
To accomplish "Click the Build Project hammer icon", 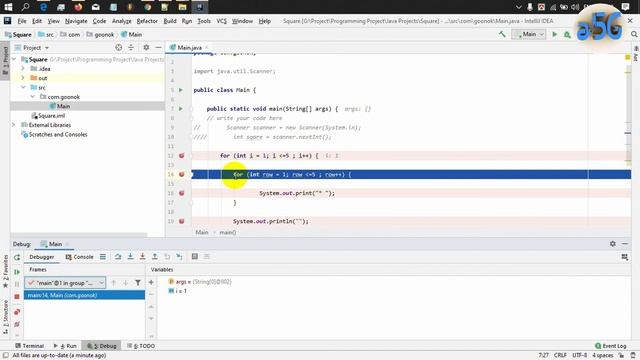I will tap(502, 35).
